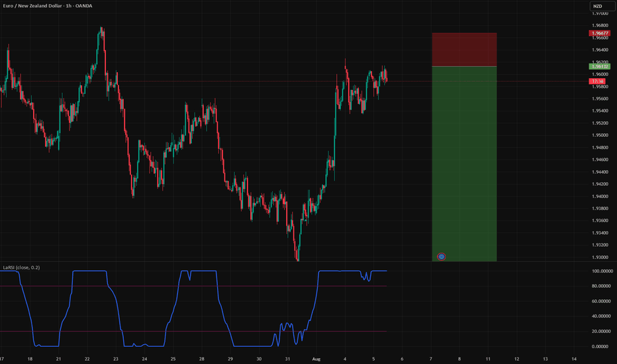Click the 1.96800 price scale label
This screenshot has height=364, width=617.
(600, 26)
